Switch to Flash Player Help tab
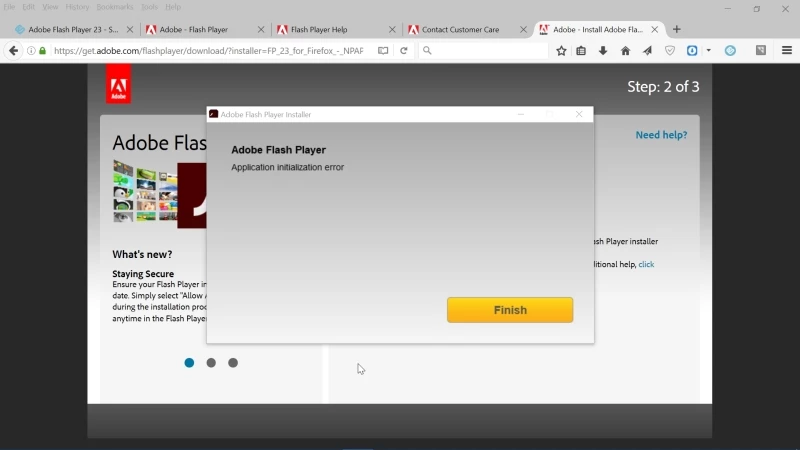This screenshot has width=800, height=450. click(319, 30)
